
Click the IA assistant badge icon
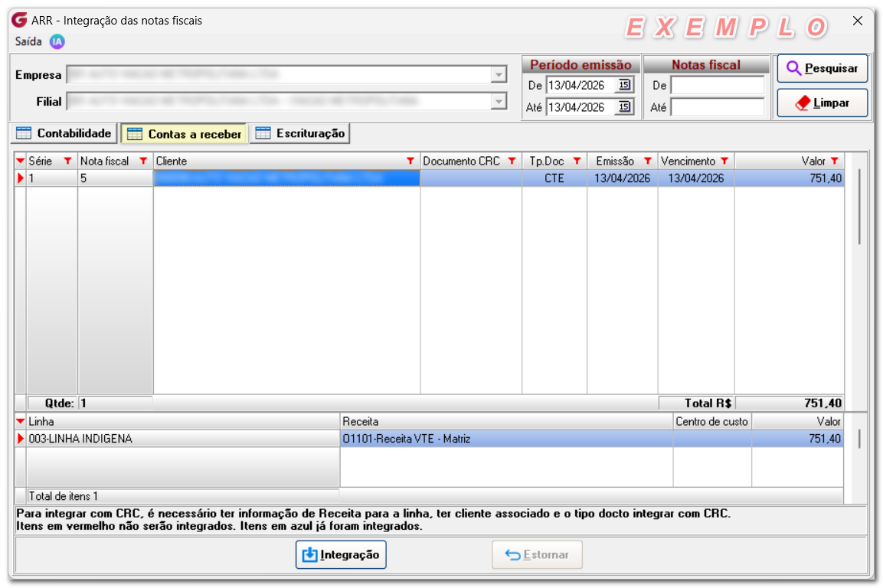tap(57, 41)
